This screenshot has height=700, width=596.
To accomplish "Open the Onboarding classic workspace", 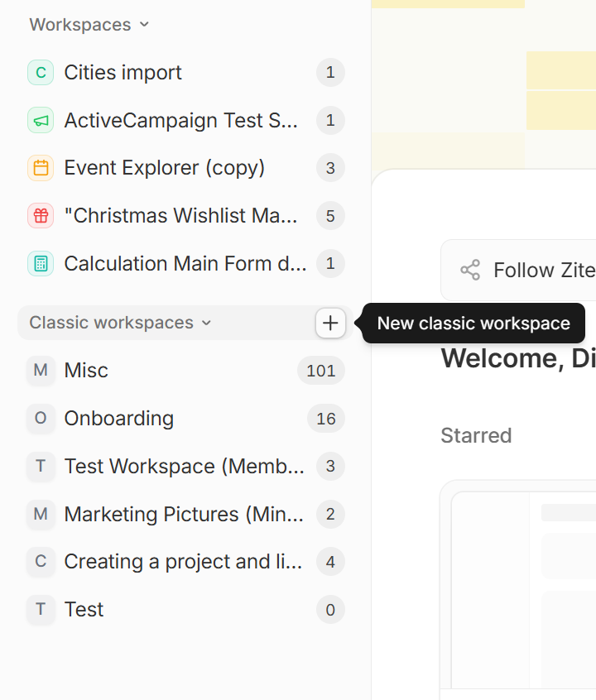I will tap(185, 419).
